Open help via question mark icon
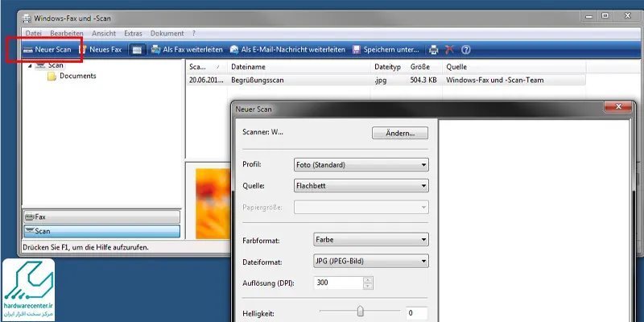Viewport: 644px width, 322px height. pos(465,50)
